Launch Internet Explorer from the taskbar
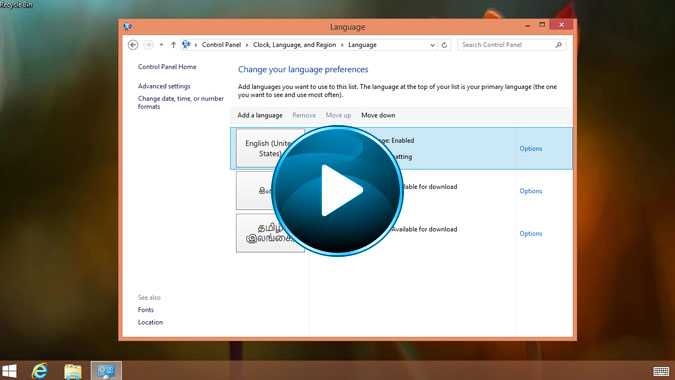The image size is (675, 380). coord(40,371)
